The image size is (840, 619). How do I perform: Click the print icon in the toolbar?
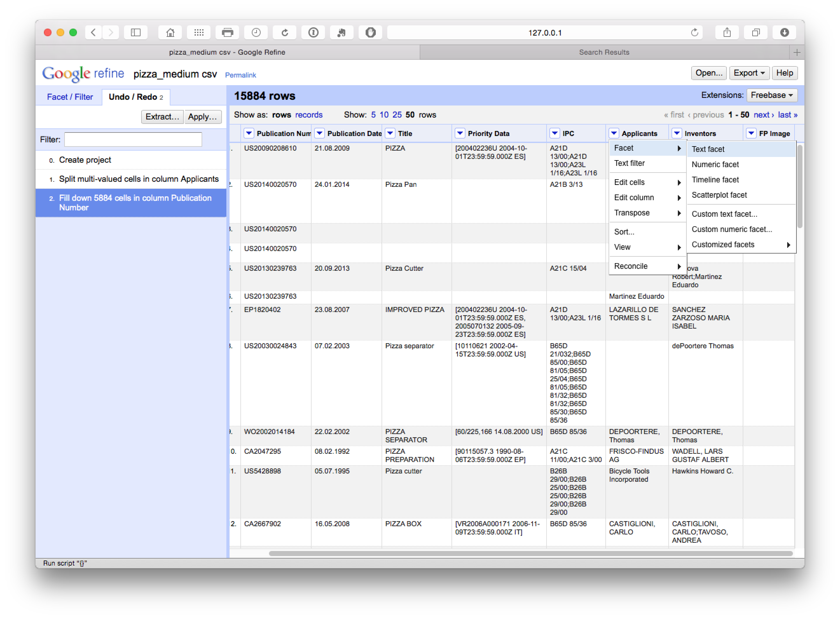point(227,33)
